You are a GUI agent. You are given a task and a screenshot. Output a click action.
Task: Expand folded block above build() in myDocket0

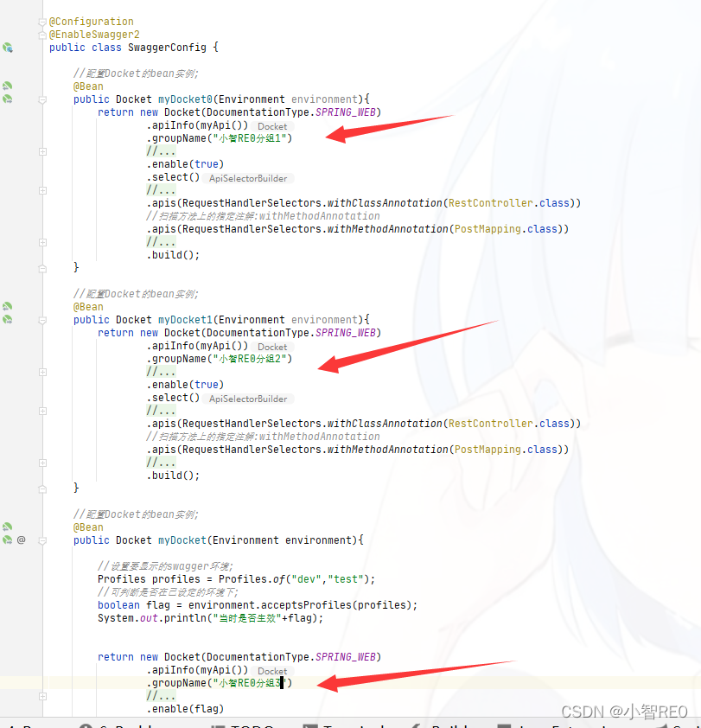click(42, 242)
